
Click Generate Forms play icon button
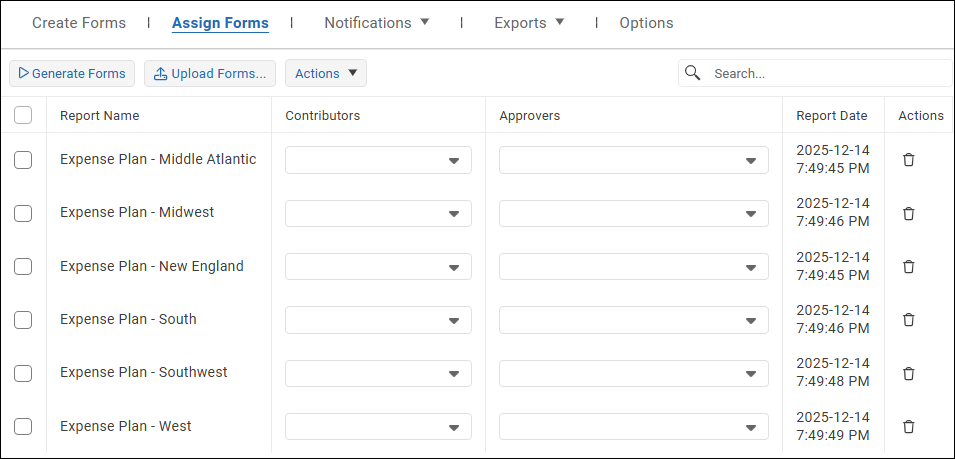coord(72,73)
